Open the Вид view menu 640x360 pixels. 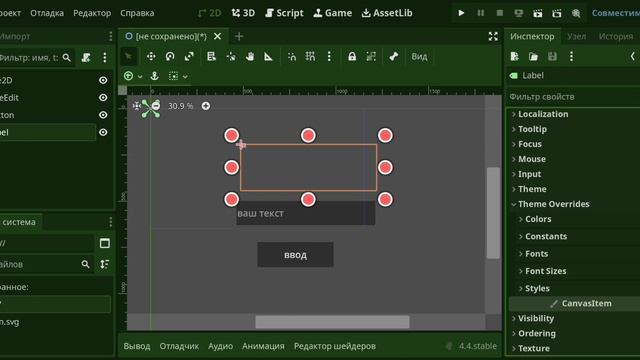[x=419, y=56]
